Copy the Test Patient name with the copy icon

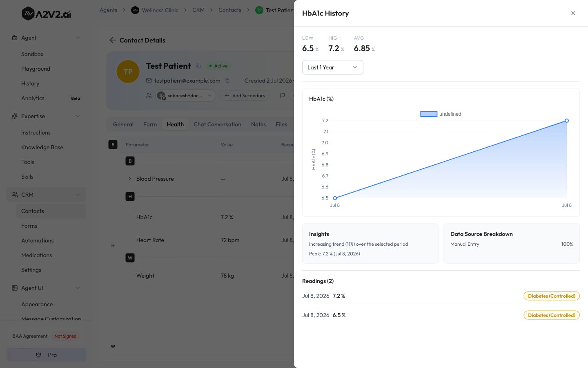click(x=198, y=66)
